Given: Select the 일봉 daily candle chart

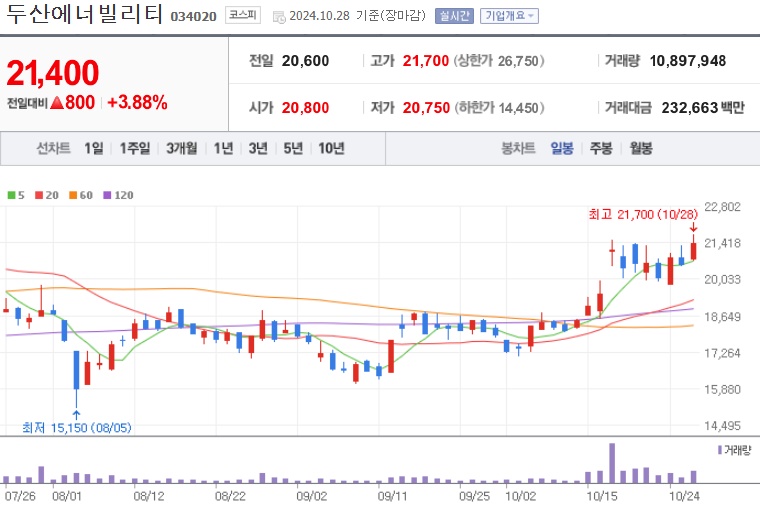Looking at the screenshot, I should [562, 148].
